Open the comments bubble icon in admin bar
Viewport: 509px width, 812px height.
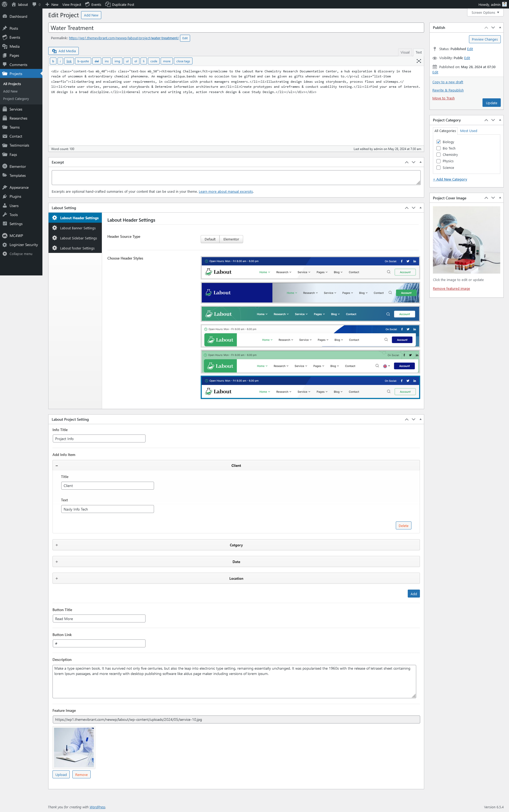point(34,5)
